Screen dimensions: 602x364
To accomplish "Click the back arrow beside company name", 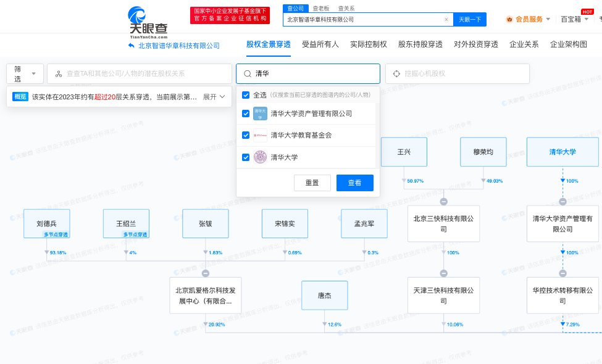I will pyautogui.click(x=132, y=45).
